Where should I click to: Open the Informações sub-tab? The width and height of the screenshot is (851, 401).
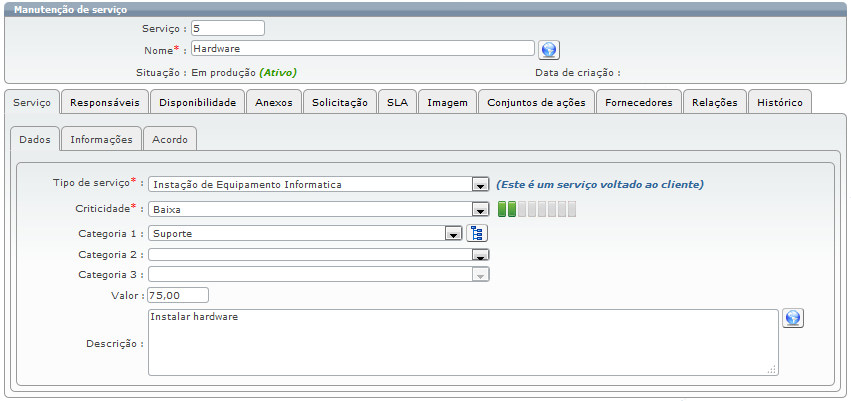(x=101, y=140)
